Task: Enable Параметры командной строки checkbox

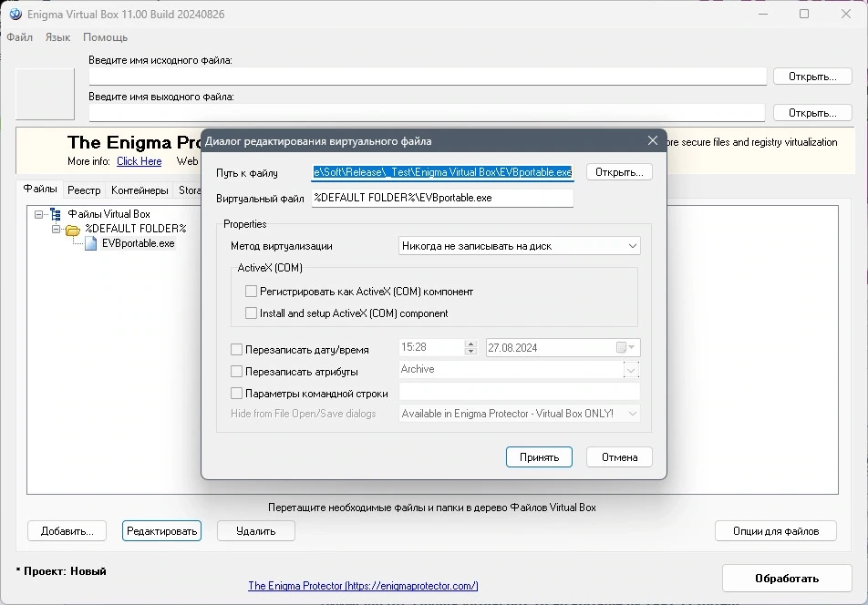Action: click(x=236, y=394)
